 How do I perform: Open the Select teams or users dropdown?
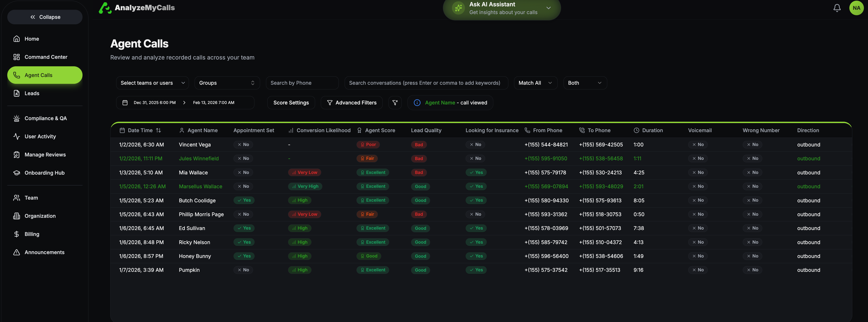tap(152, 83)
